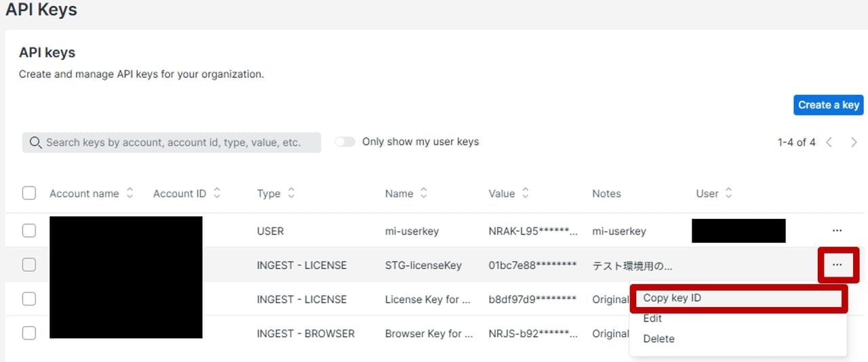Select the mi-userkey row checkbox
868x362 pixels.
tap(29, 230)
